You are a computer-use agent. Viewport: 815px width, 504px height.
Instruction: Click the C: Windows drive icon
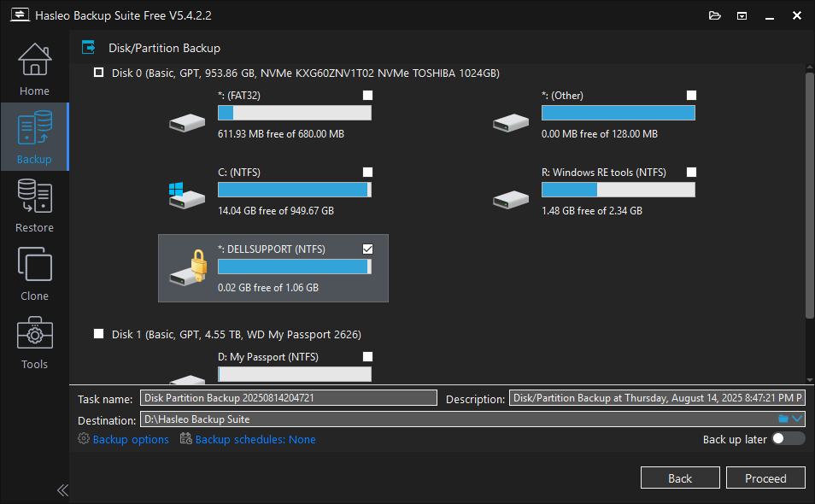coord(187,196)
